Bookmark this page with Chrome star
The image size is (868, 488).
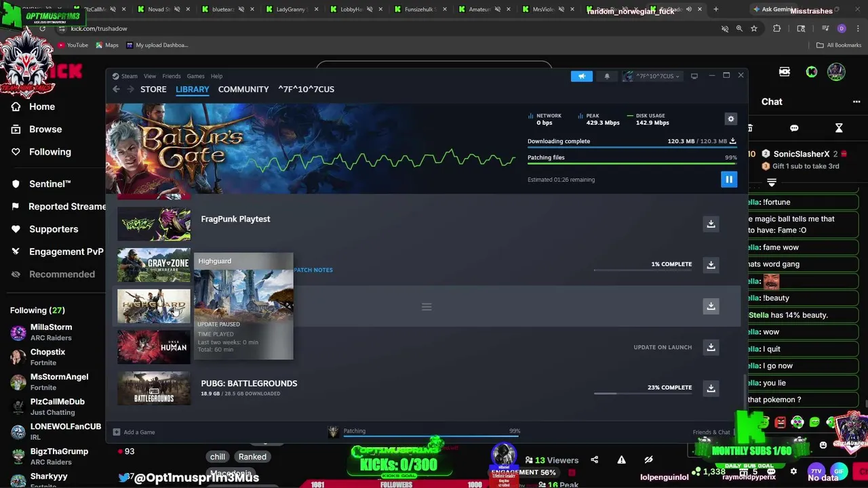pos(753,28)
